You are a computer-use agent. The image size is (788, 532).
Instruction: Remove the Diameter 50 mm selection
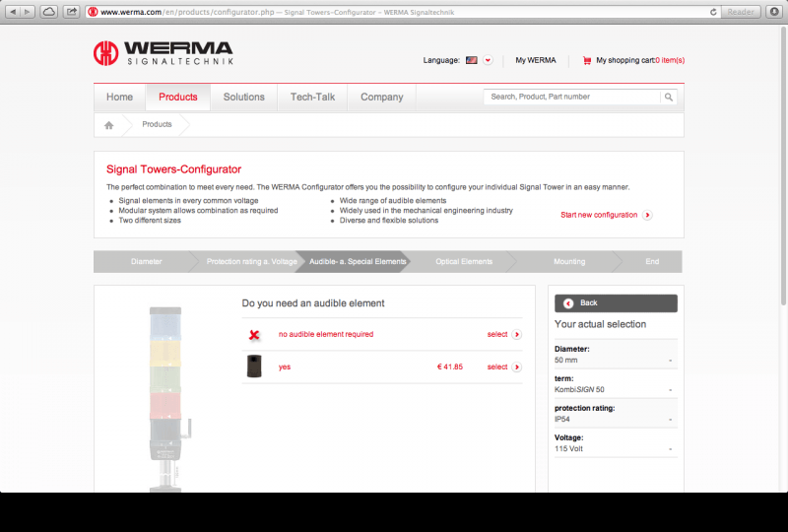click(671, 361)
